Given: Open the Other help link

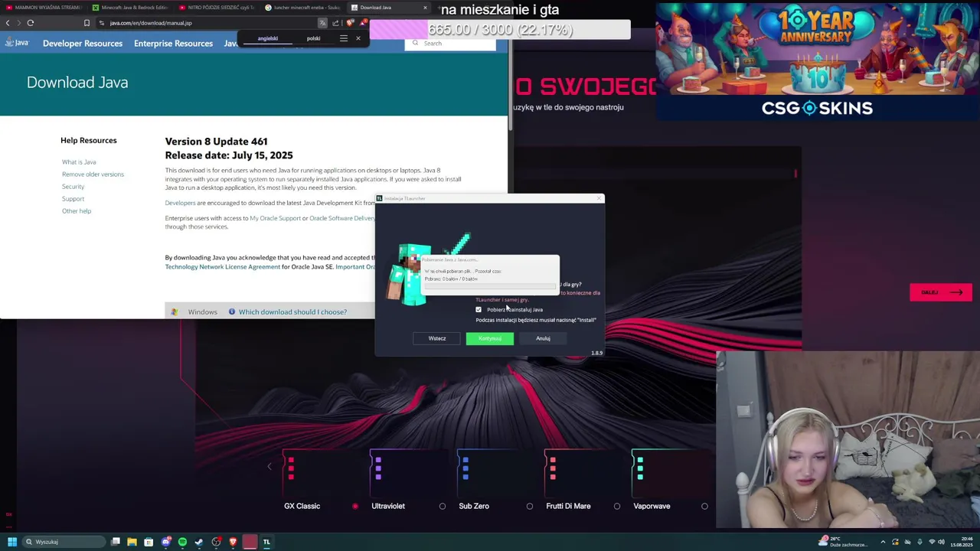Looking at the screenshot, I should (77, 211).
